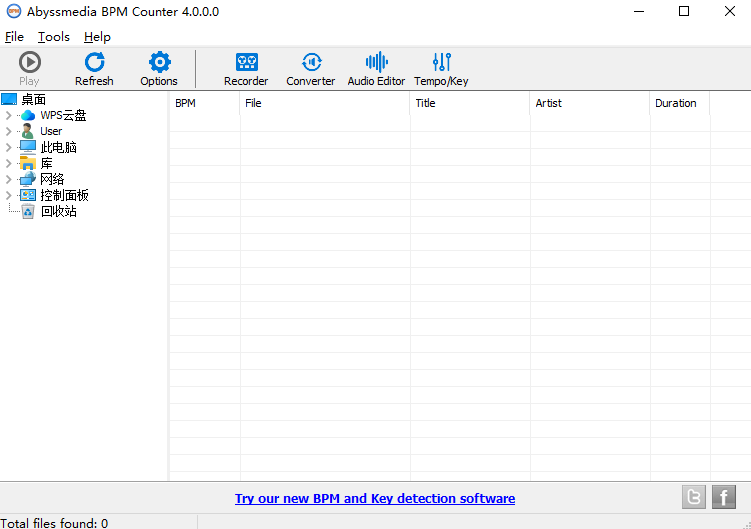The height and width of the screenshot is (529, 751).
Task: Launch the Audio Editor
Action: (376, 69)
